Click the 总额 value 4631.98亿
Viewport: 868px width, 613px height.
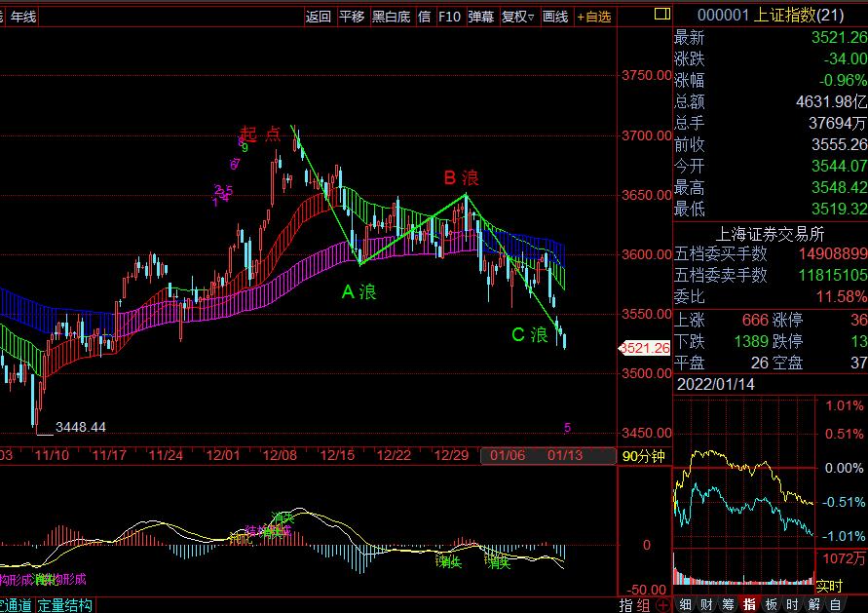coord(831,101)
